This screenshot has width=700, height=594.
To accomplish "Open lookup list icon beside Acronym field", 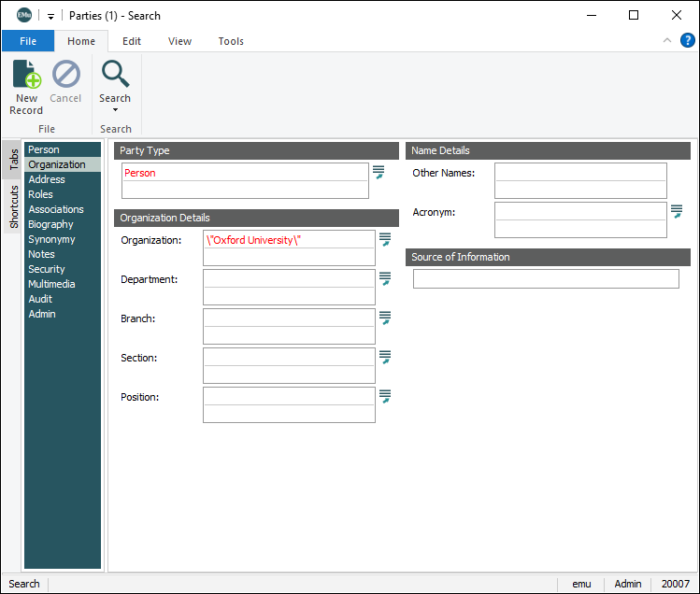I will pos(677,212).
